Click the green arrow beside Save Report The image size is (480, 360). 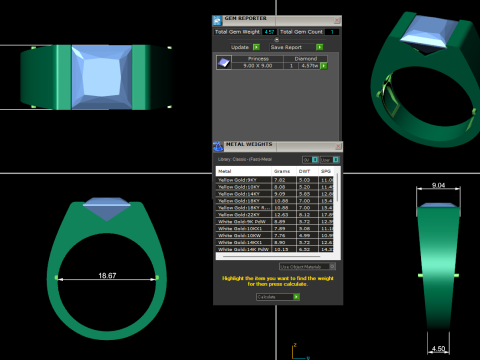(x=319, y=47)
